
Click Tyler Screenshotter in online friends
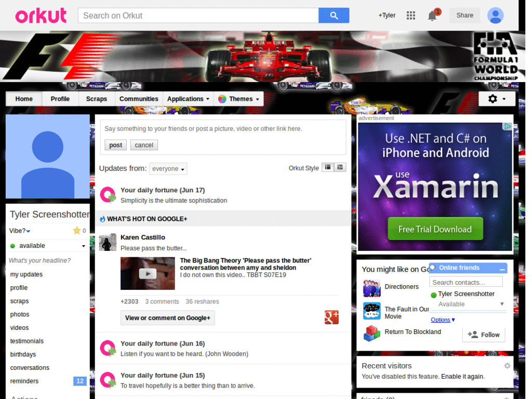point(466,294)
